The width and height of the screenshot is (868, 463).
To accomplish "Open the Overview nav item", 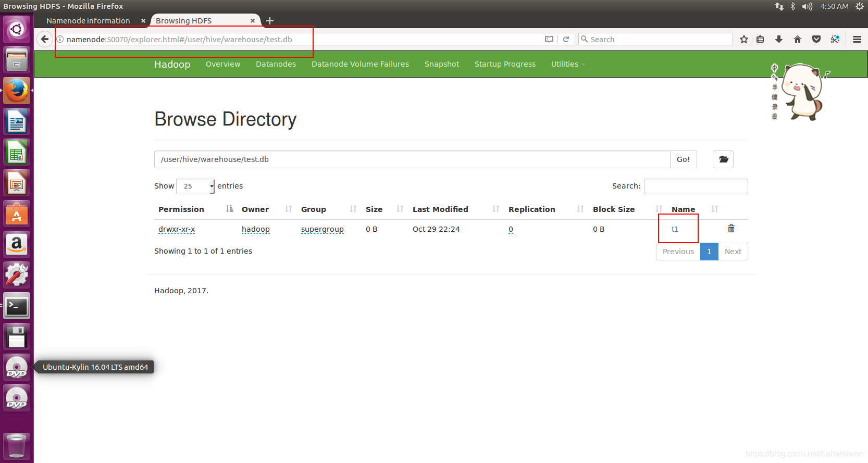I will coord(223,64).
